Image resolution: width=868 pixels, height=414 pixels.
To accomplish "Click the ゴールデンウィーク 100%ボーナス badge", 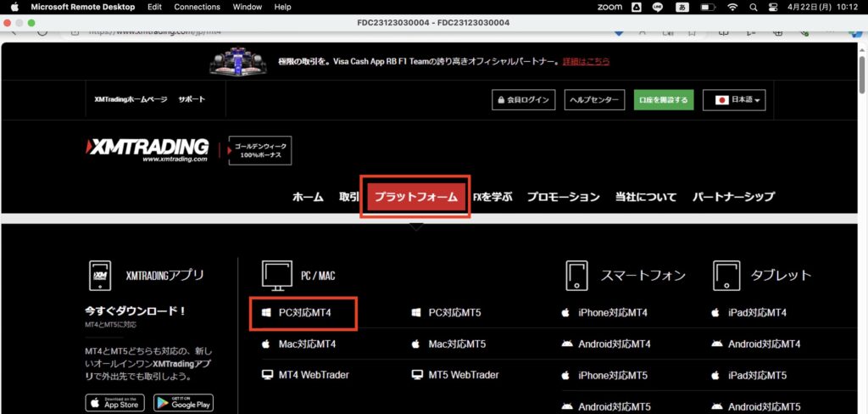I will (x=260, y=151).
